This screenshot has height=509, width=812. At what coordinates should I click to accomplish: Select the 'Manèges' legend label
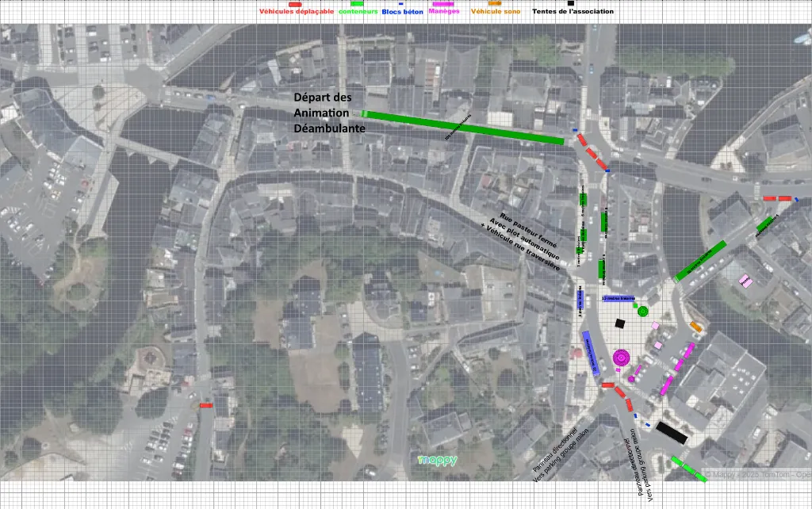point(444,11)
